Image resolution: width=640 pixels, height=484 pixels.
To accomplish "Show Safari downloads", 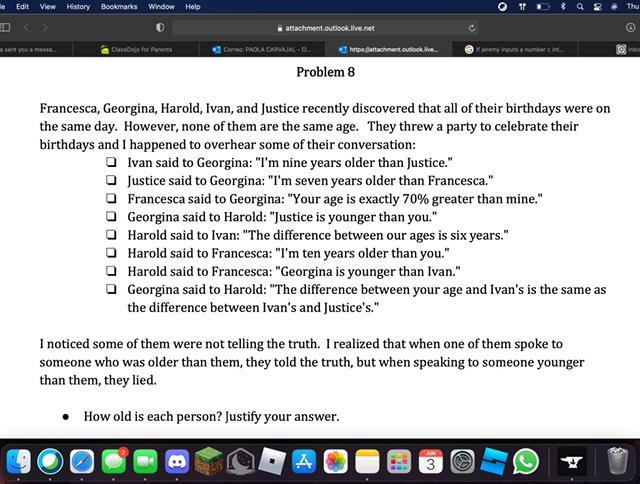I will click(x=630, y=28).
